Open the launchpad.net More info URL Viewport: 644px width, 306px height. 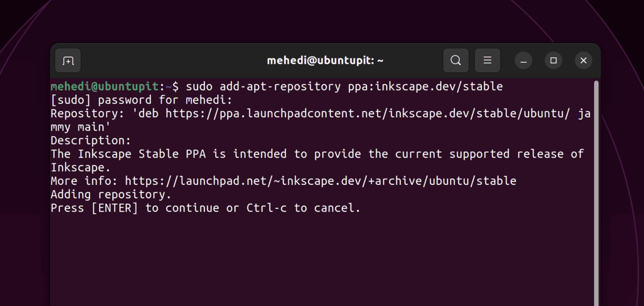pyautogui.click(x=320, y=181)
